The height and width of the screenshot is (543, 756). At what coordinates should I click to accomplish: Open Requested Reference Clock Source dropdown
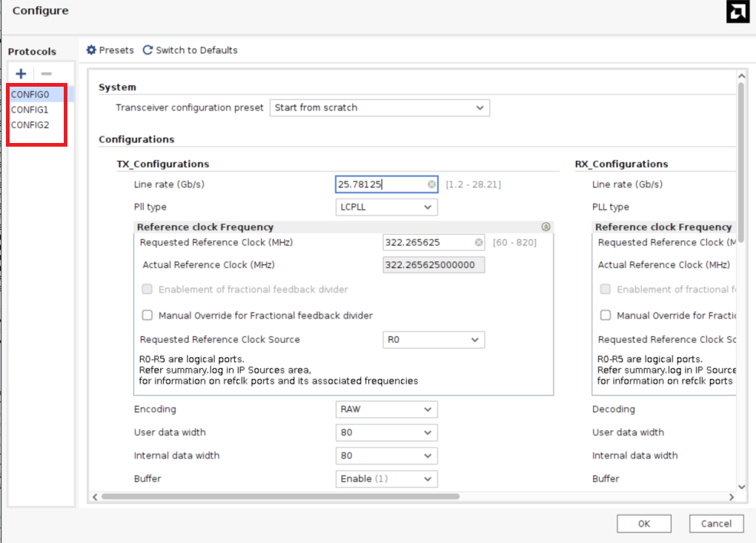click(434, 340)
